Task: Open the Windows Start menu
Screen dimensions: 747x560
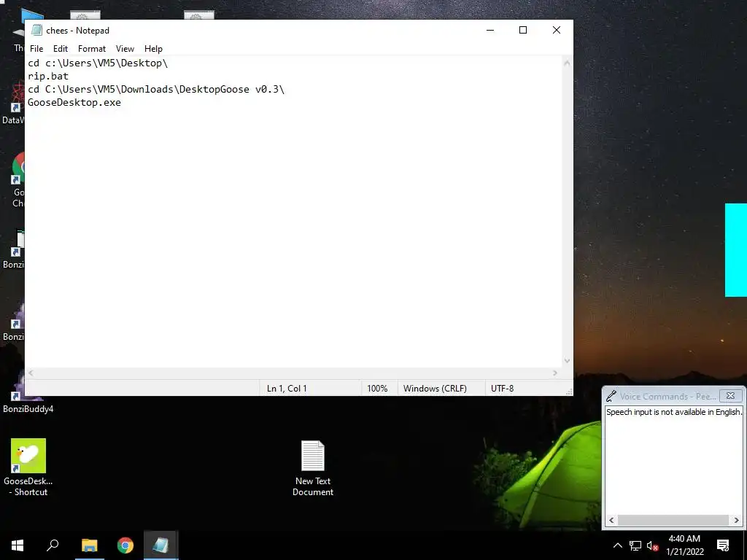Action: pyautogui.click(x=18, y=545)
